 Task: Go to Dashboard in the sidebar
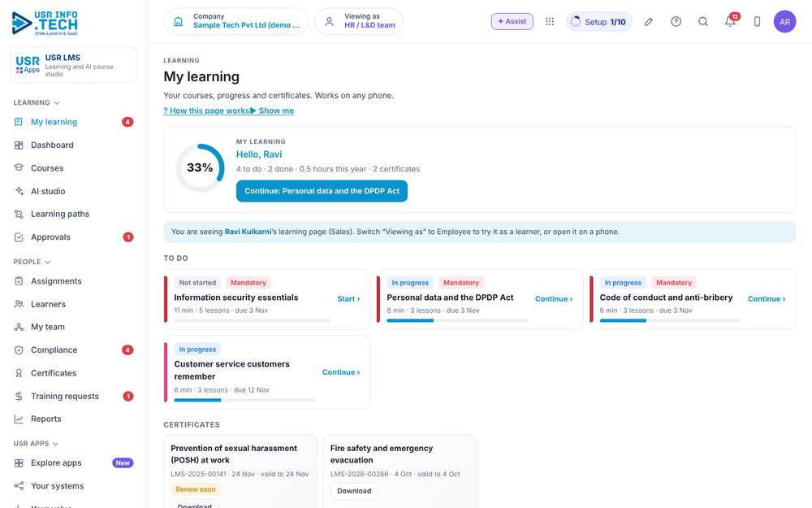coord(73,145)
